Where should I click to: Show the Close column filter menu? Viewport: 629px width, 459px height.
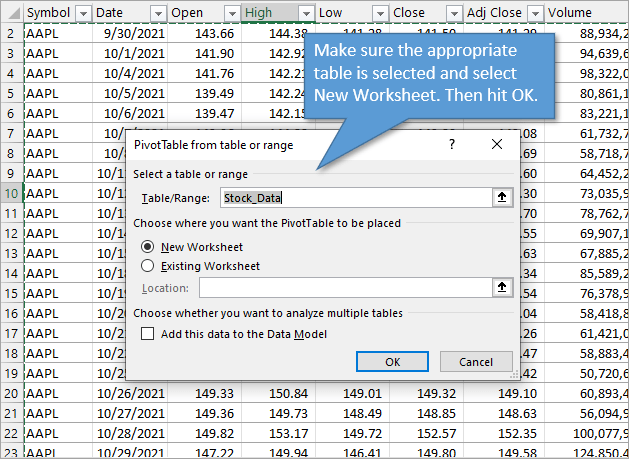click(455, 13)
